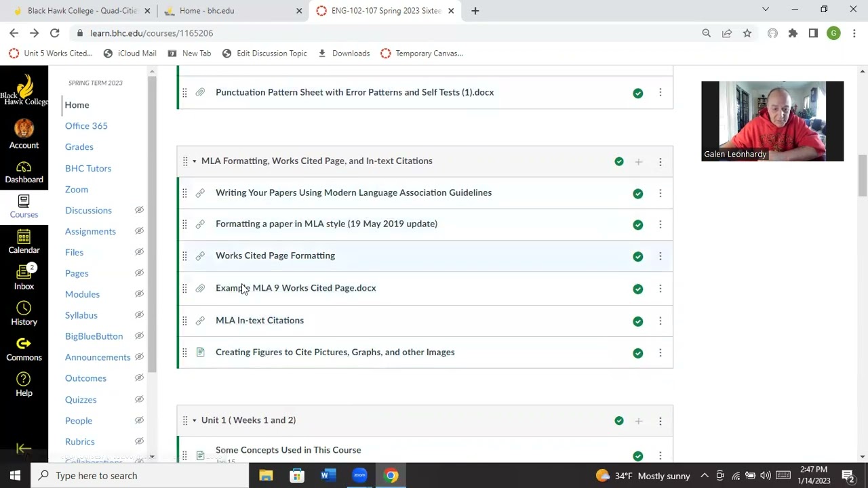868x488 pixels.
Task: Click the Chrome address bar
Action: 387,33
